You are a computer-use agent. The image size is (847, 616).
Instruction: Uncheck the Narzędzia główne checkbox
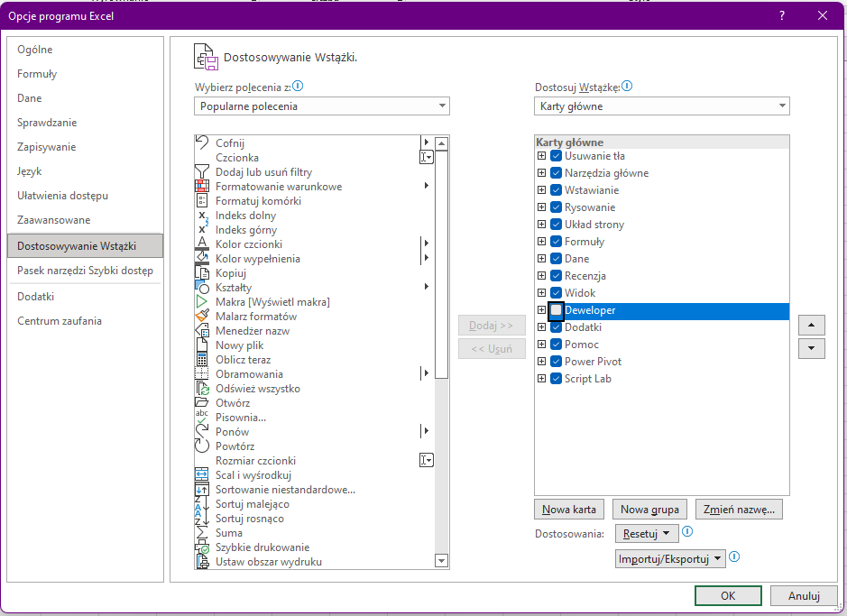click(x=556, y=173)
